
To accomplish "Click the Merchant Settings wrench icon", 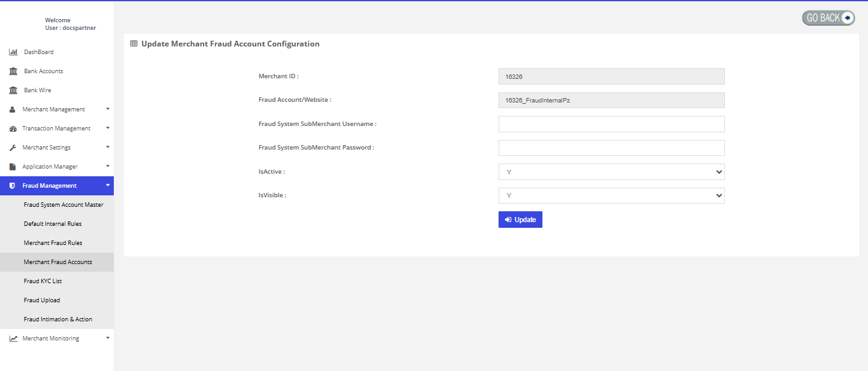I will pyautogui.click(x=13, y=148).
